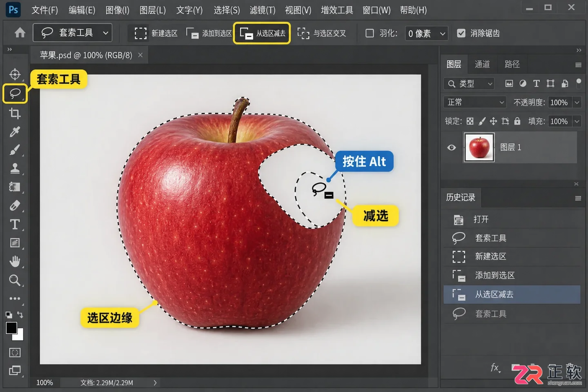Select the Crop tool
This screenshot has width=588, height=392.
[x=15, y=113]
